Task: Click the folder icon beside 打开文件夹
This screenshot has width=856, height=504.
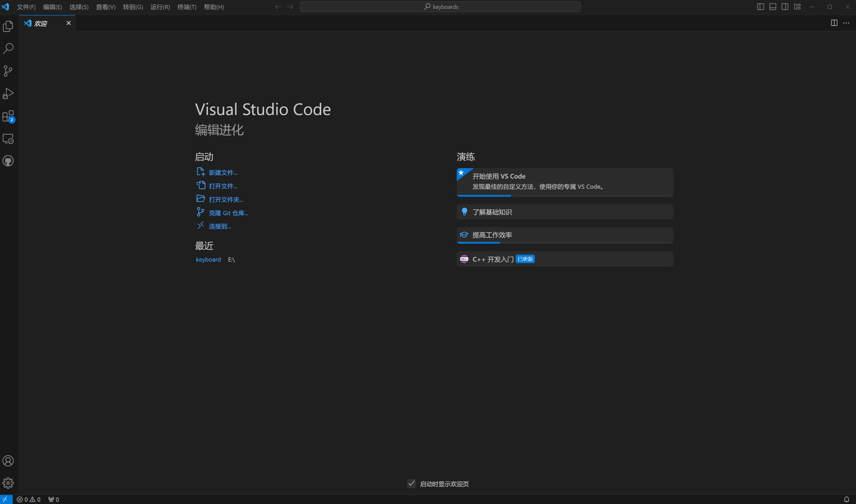Action: [201, 198]
